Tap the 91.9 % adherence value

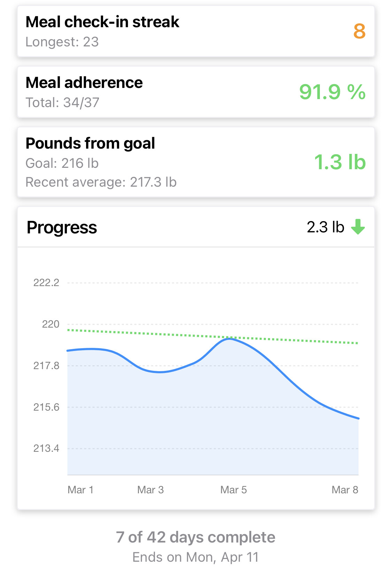click(332, 92)
